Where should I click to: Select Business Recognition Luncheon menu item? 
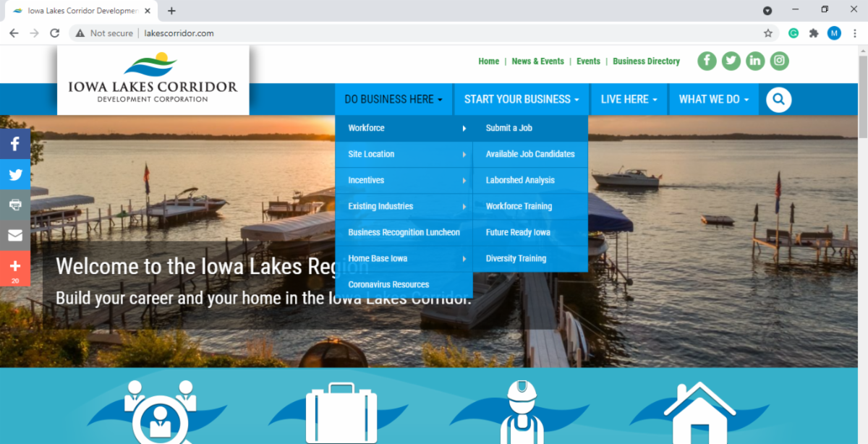404,232
